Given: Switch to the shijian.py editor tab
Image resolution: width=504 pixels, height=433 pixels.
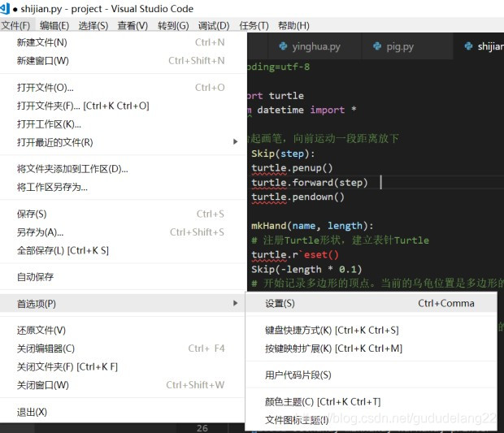Looking at the screenshot, I should click(x=479, y=47).
